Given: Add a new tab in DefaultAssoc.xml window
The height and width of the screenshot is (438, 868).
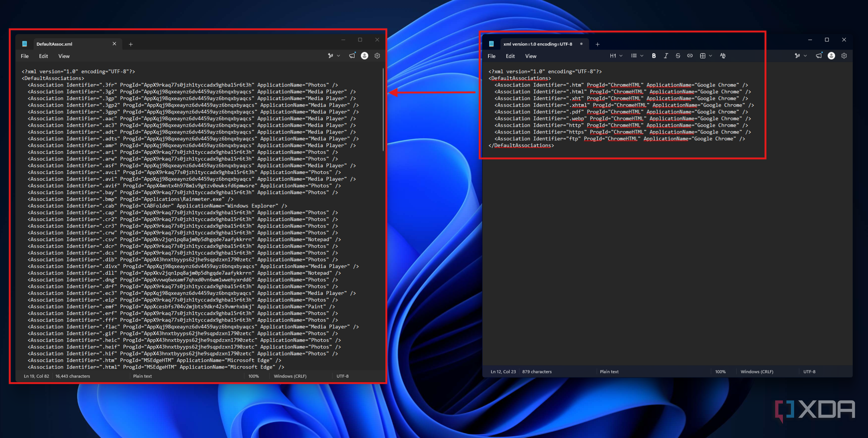Looking at the screenshot, I should pyautogui.click(x=131, y=44).
